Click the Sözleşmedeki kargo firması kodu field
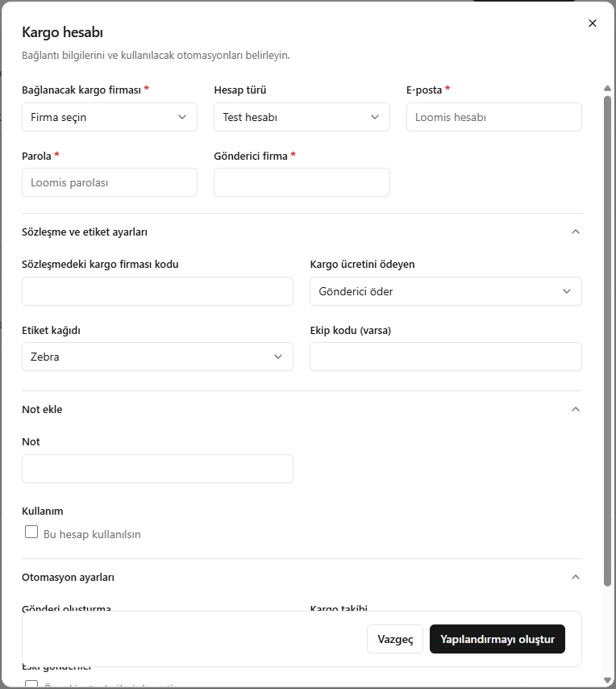The image size is (616, 689). tap(157, 291)
